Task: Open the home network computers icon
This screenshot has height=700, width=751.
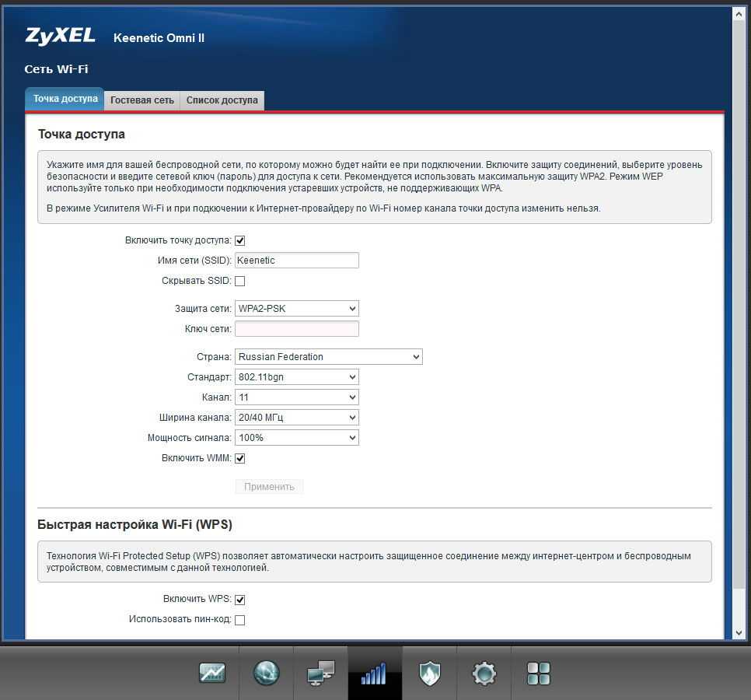Action: [x=320, y=673]
